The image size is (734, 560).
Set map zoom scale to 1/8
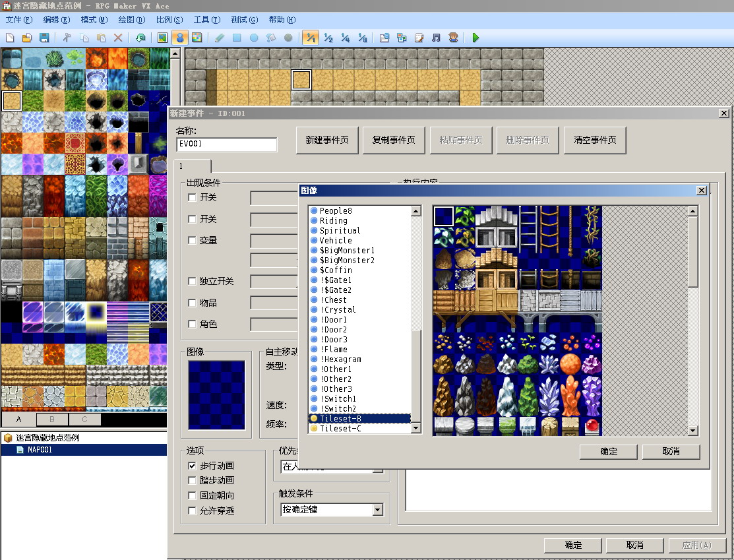(x=363, y=38)
